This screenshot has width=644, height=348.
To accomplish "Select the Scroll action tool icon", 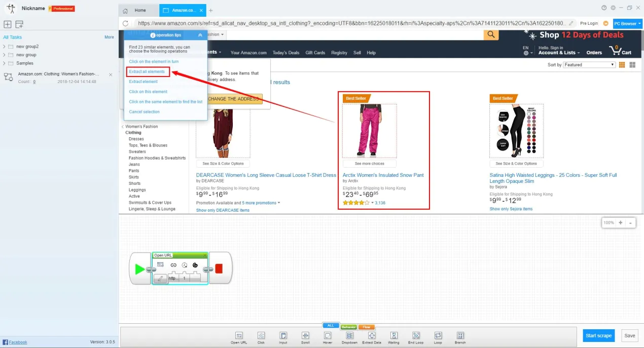I will (305, 335).
